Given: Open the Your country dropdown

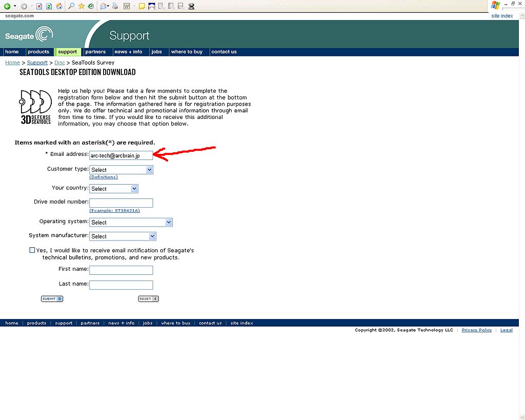Looking at the screenshot, I should [114, 189].
